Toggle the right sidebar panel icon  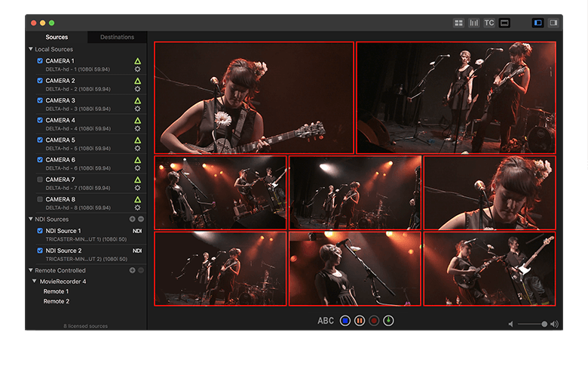553,23
